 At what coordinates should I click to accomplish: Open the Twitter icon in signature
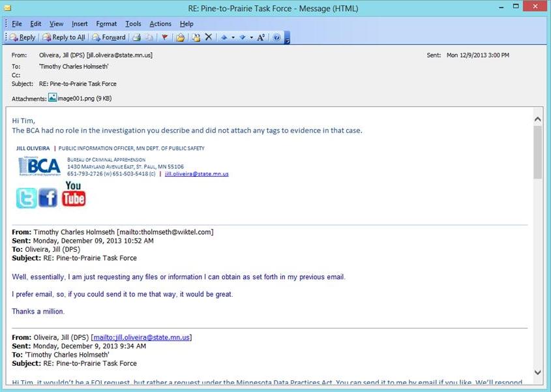27,197
